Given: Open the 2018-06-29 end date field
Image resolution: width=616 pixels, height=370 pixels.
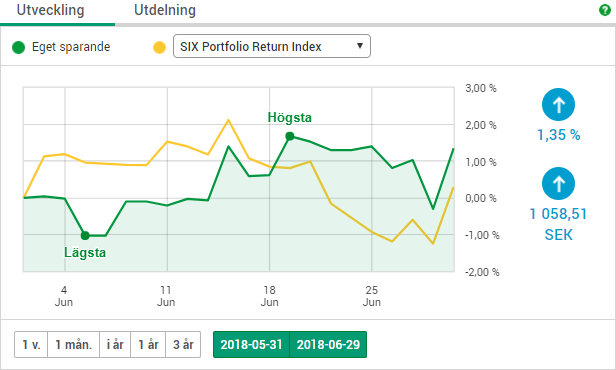Looking at the screenshot, I should 328,344.
